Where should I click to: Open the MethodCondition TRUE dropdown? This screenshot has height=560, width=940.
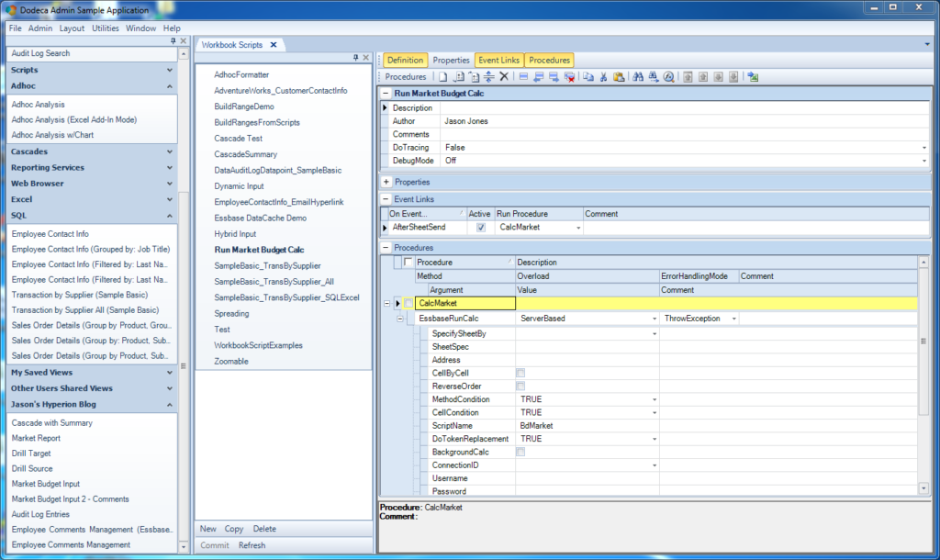click(655, 399)
